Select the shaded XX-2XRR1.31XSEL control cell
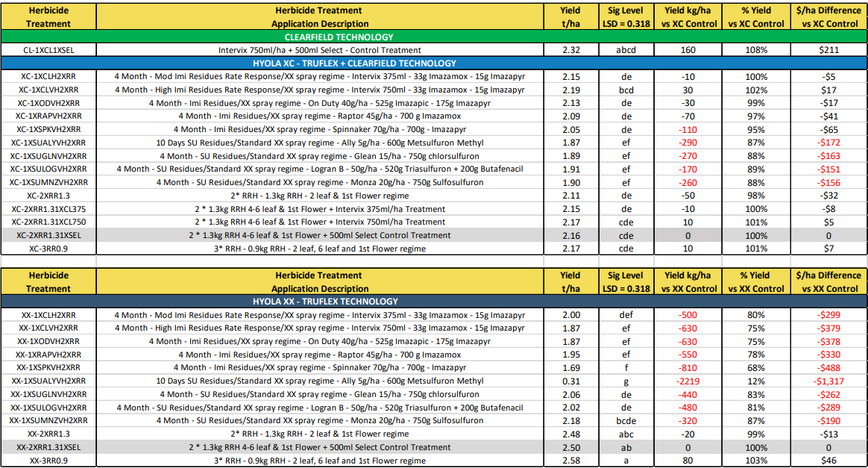The height and width of the screenshot is (468, 868). click(48, 447)
